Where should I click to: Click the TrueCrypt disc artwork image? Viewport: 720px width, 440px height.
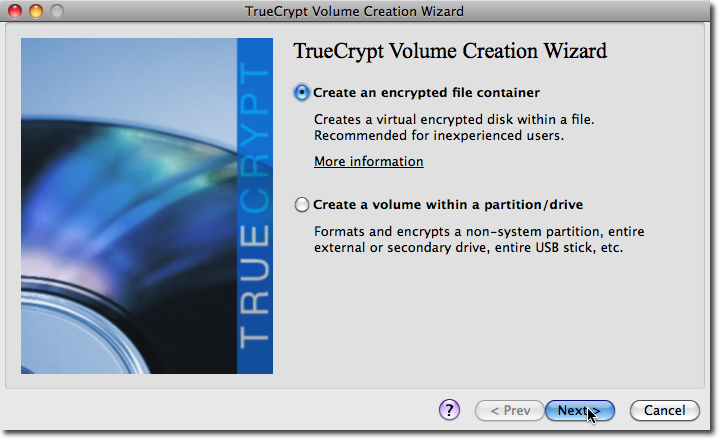coord(147,206)
